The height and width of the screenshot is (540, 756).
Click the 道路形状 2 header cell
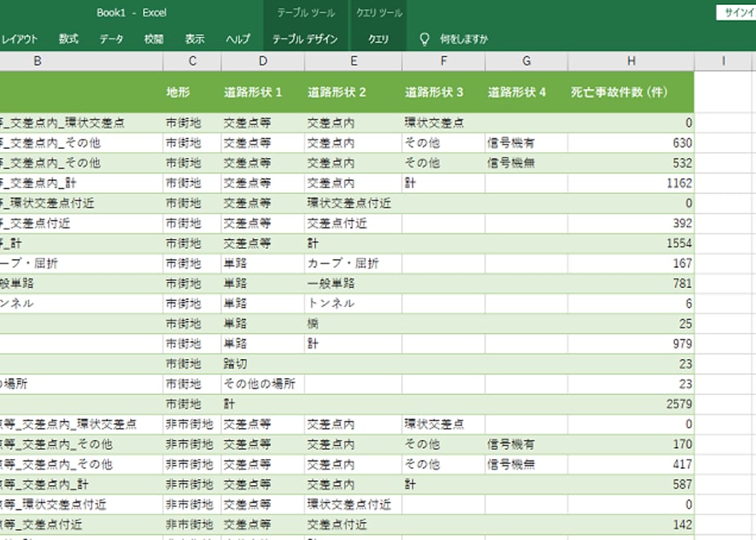(x=353, y=92)
